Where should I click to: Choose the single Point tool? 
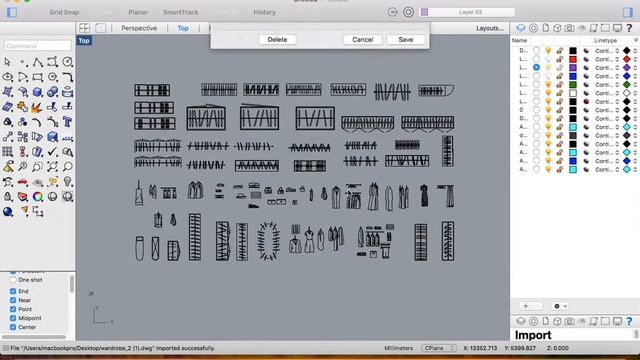(x=22, y=62)
